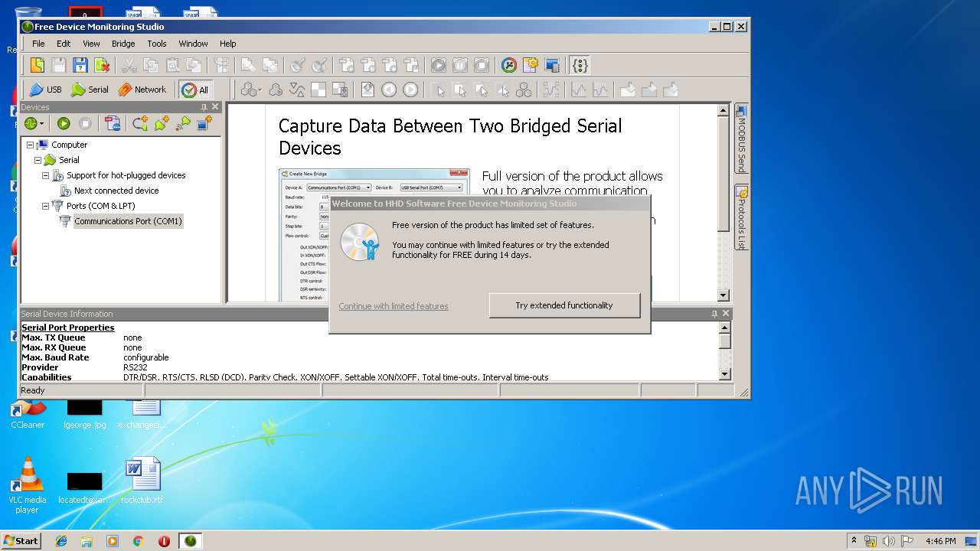
Task: Click the add network device icon with plus
Action: coord(204,123)
